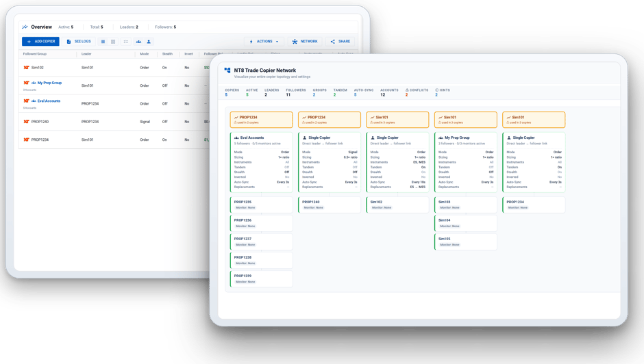644x364 pixels.
Task: Click the Auto-Sync stat in Network window
Action: pos(364,92)
